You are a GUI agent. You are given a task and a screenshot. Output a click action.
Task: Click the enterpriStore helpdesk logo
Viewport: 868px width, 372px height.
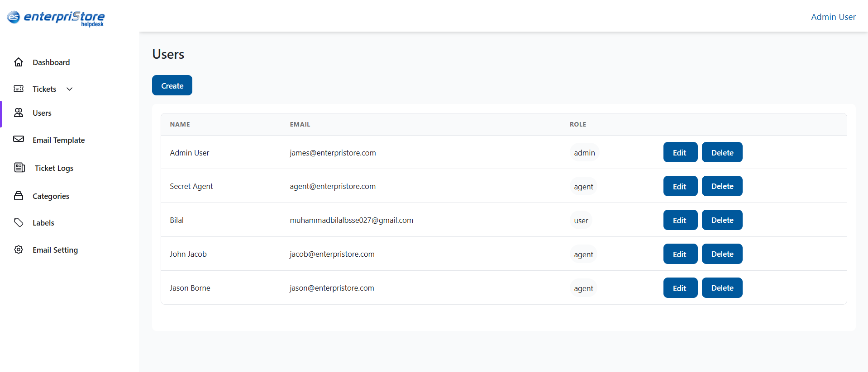pos(56,18)
